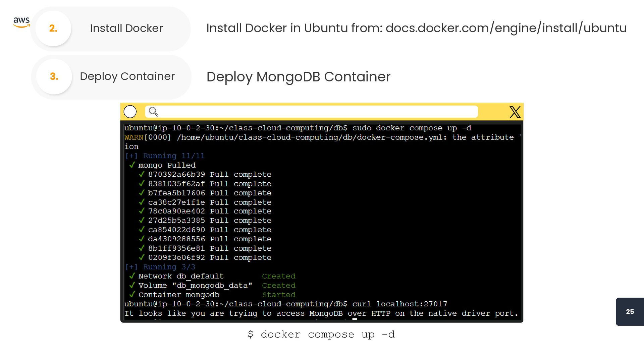Click the slide number 25 badge
The height and width of the screenshot is (362, 644).
[630, 312]
